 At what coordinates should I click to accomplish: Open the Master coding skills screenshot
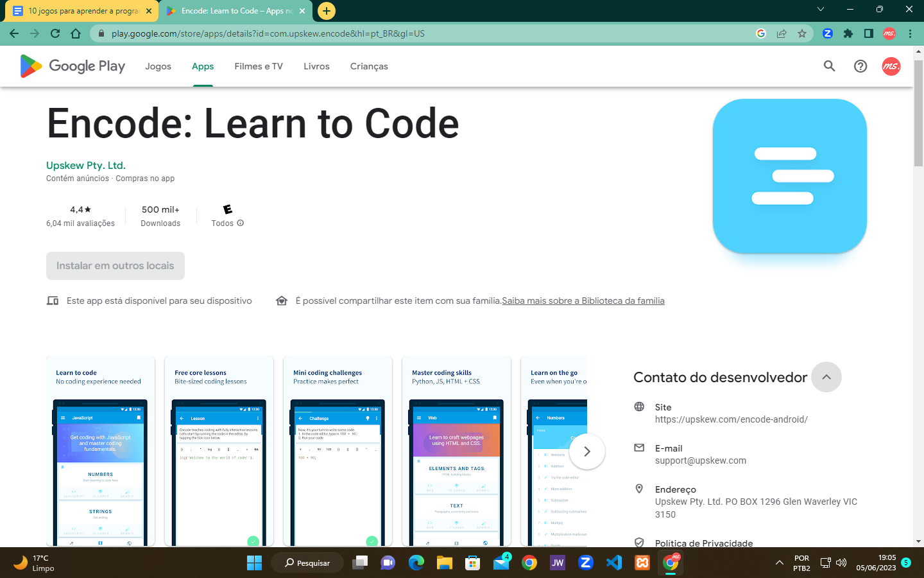pyautogui.click(x=457, y=451)
